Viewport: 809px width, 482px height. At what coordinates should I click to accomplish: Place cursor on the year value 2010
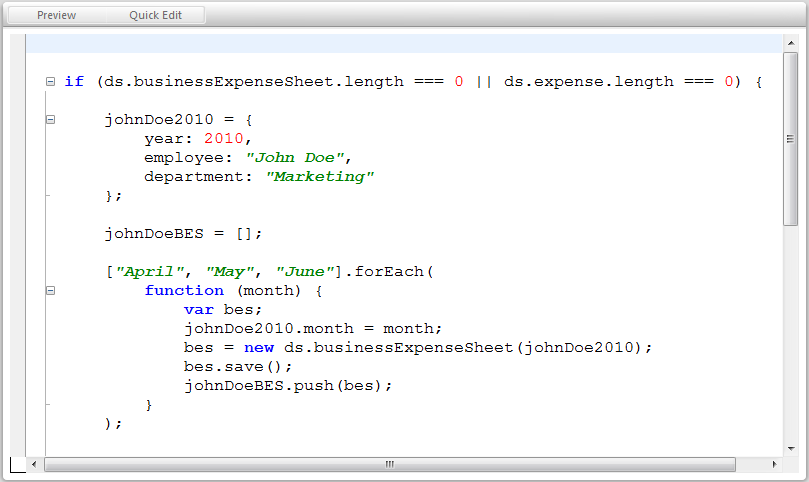pos(223,138)
